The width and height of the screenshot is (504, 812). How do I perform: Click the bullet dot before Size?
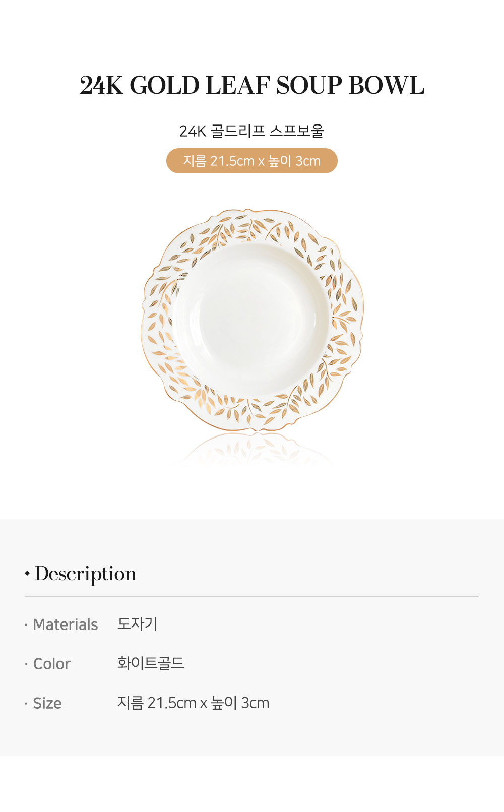click(x=26, y=704)
